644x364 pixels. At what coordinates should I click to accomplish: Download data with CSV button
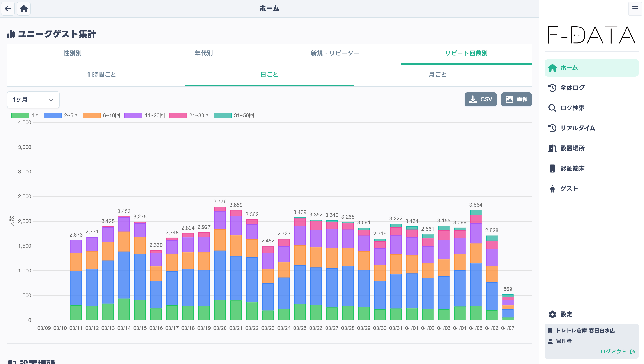(480, 99)
